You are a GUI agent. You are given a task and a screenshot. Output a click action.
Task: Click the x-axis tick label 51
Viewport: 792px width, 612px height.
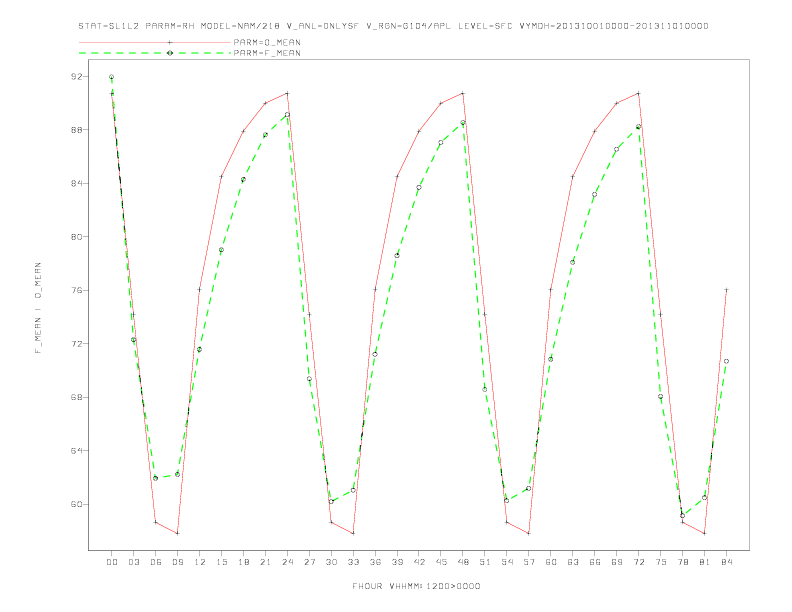point(485,562)
